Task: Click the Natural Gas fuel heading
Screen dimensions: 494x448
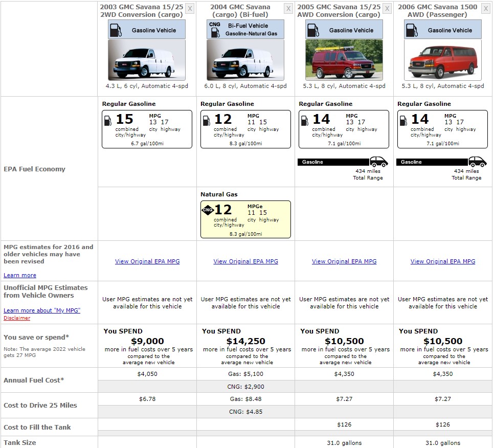Action: coord(219,194)
